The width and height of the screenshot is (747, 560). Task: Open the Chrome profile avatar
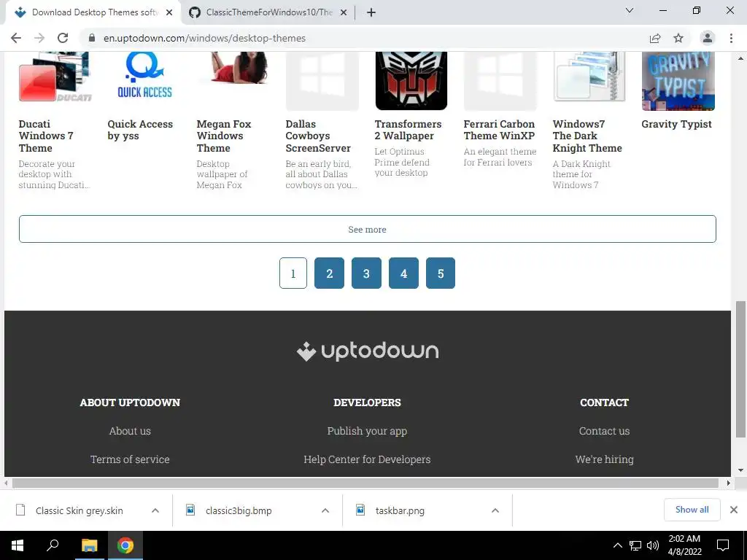[x=708, y=38]
